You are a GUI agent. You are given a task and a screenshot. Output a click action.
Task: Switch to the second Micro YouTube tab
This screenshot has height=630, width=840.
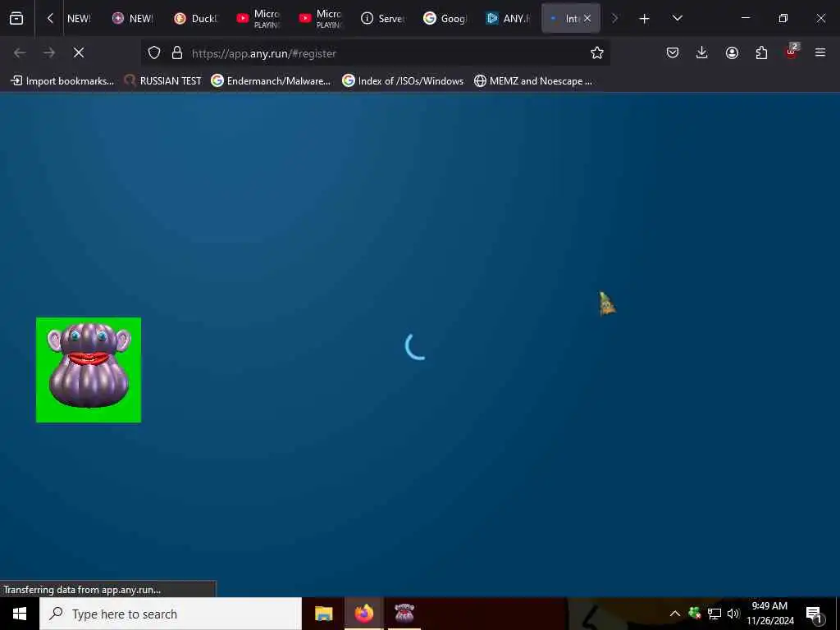[x=321, y=19]
